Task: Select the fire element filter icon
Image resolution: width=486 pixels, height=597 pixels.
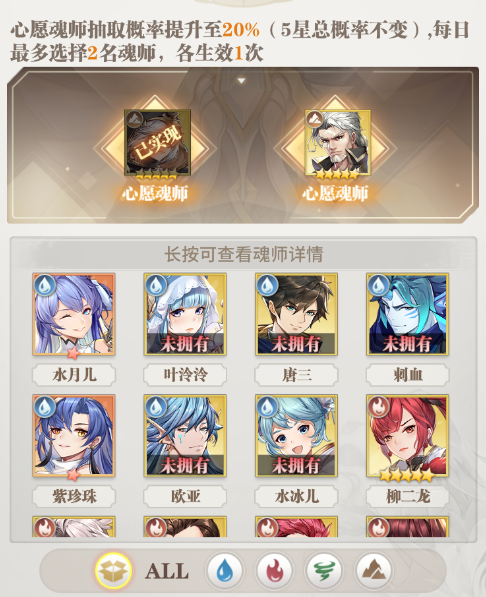Action: [274, 570]
